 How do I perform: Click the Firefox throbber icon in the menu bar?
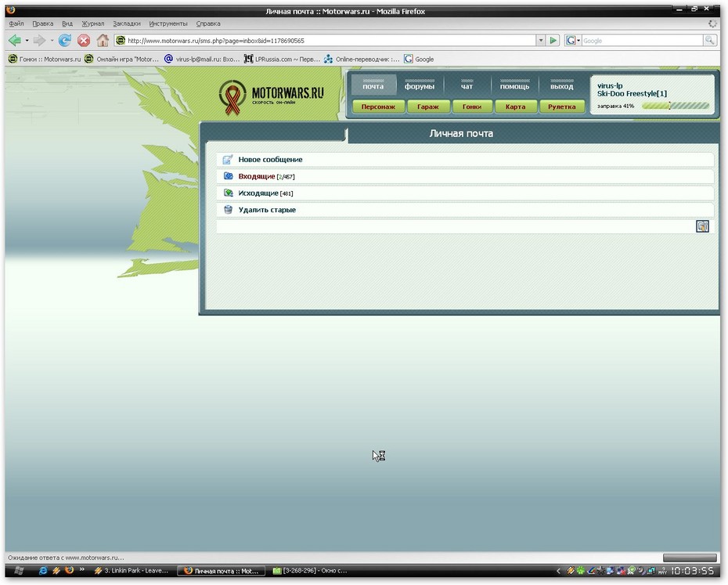click(712, 23)
